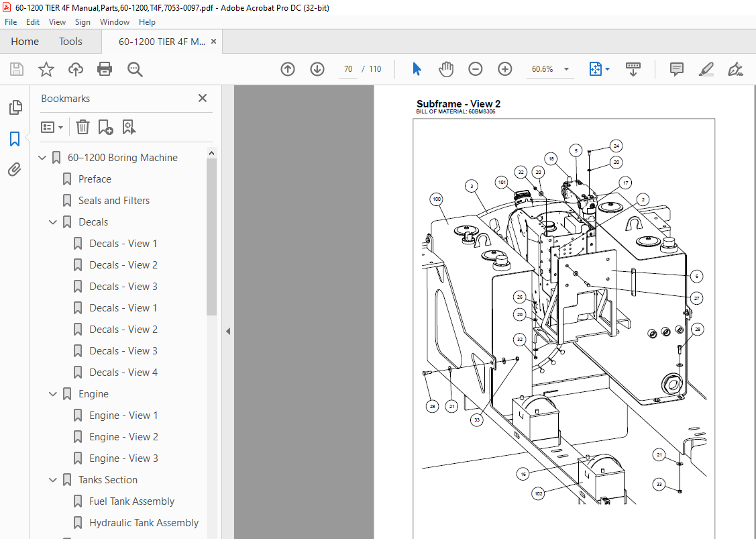Image resolution: width=756 pixels, height=539 pixels.
Task: Click the page number input field
Action: 348,69
